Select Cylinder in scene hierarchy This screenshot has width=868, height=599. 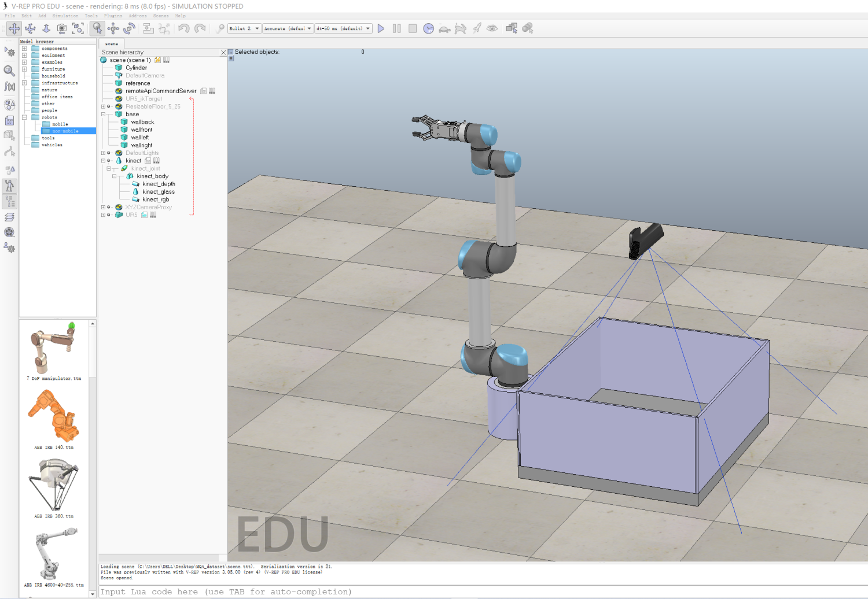tap(137, 68)
